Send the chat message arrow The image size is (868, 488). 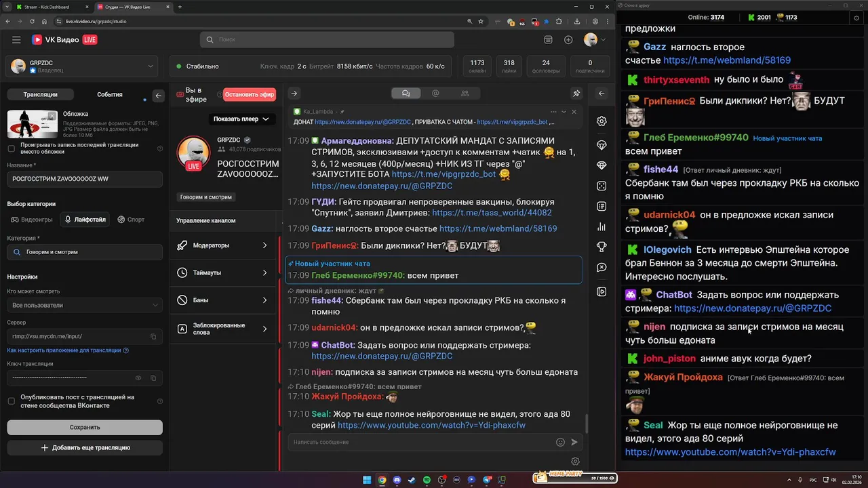(x=574, y=442)
